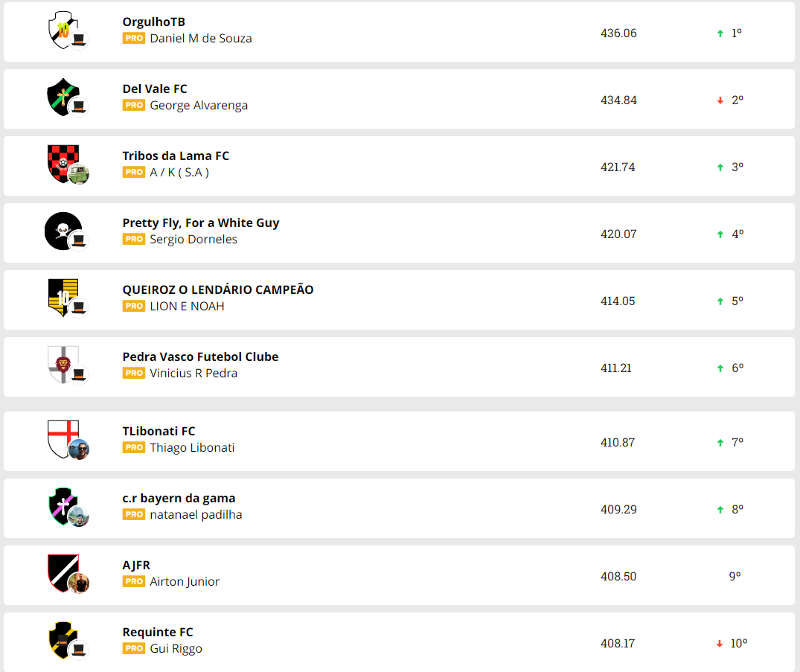Select QUEIROZ O LENDÁRIO CAMPEÃO striped shield
Viewport: 800px width, 672px height.
tap(63, 297)
